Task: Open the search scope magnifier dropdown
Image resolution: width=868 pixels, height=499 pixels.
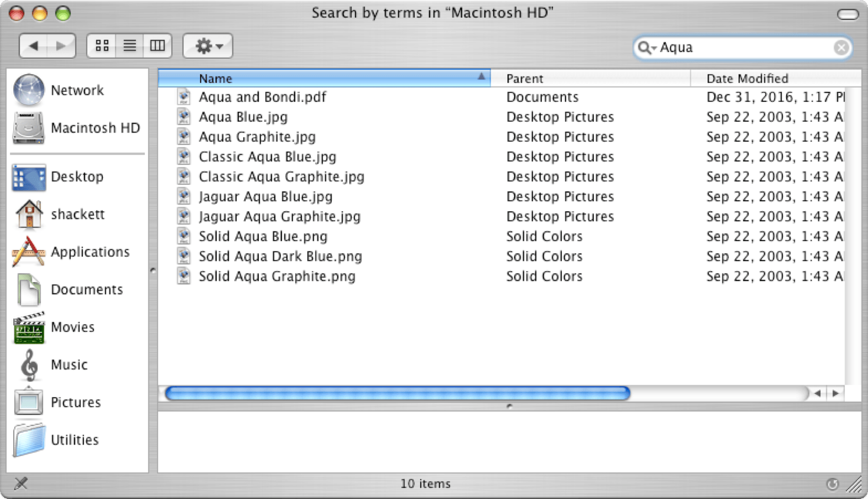Action: pyautogui.click(x=647, y=47)
